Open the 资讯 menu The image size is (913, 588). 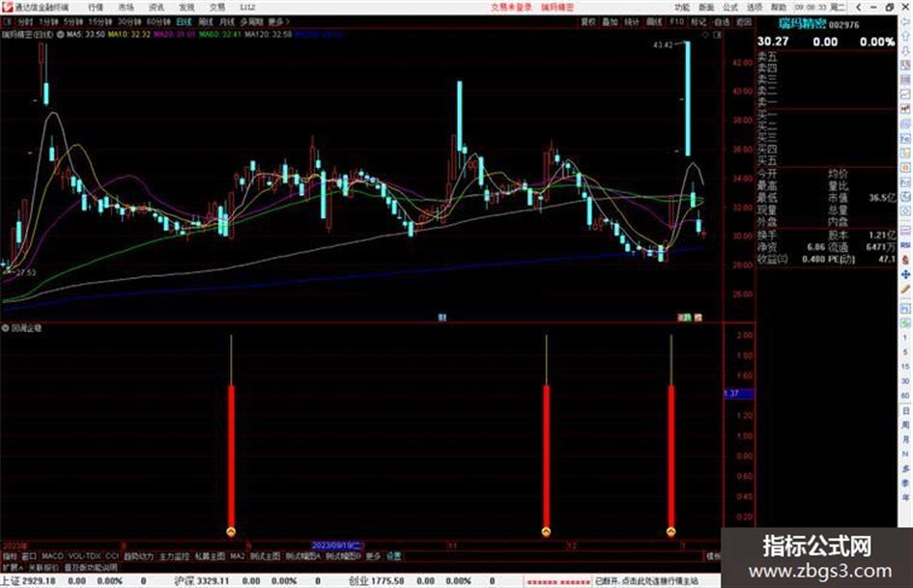tap(157, 7)
